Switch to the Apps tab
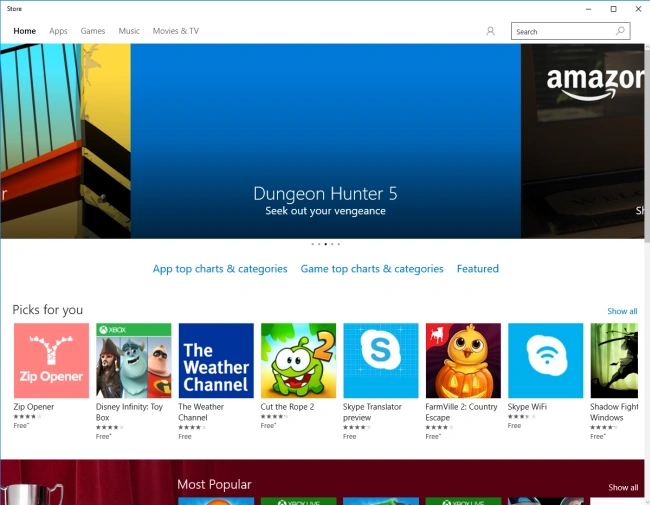650x505 pixels. click(58, 31)
